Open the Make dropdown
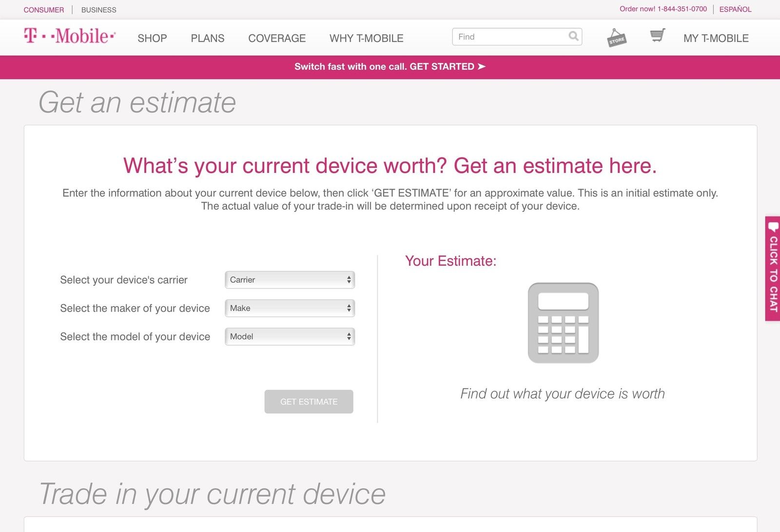The height and width of the screenshot is (532, 780). pyautogui.click(x=290, y=308)
